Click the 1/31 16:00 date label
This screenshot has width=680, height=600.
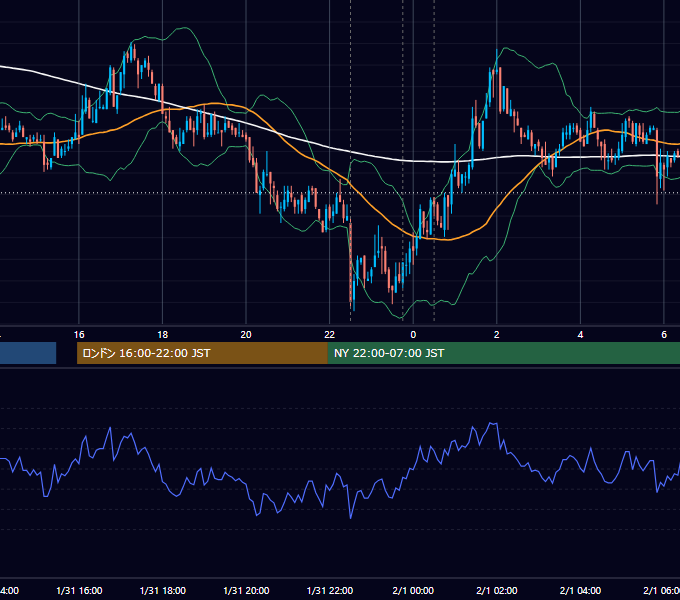point(79,591)
